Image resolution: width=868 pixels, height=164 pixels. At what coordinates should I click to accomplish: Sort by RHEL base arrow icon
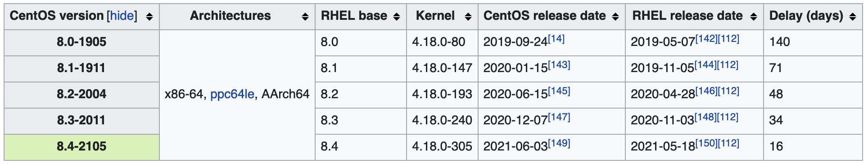pos(397,17)
